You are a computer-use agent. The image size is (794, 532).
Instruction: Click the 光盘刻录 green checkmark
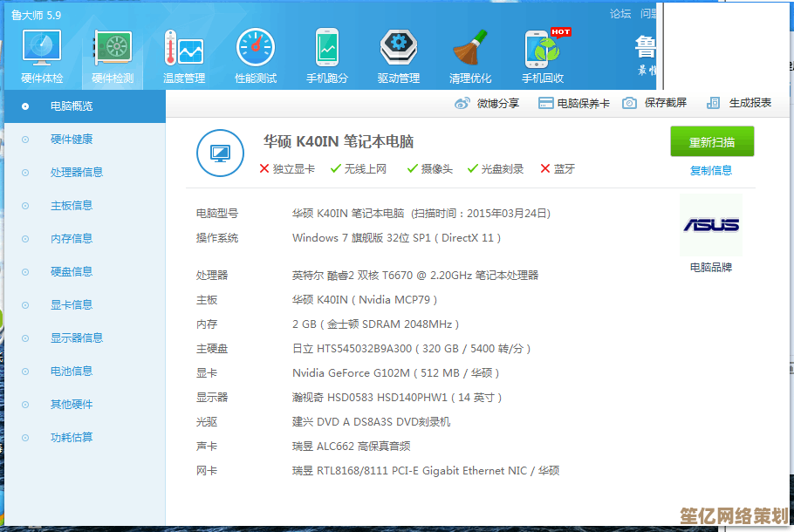click(472, 168)
